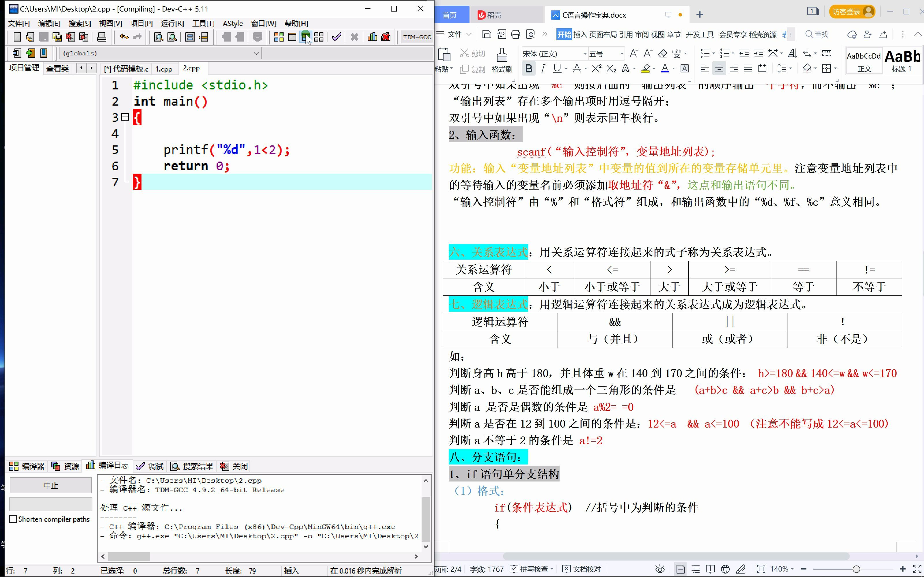Screen dimensions: 924x577
Task: Open the (globals) scope dropdown
Action: coord(256,53)
